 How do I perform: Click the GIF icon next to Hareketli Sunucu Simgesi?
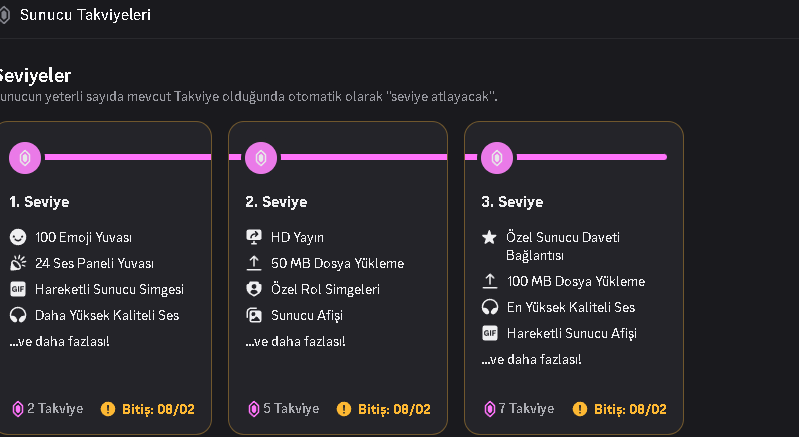coord(18,289)
